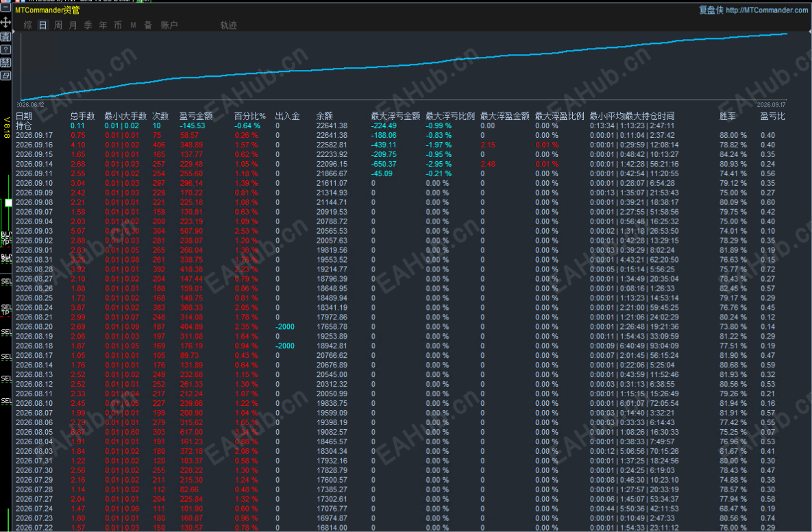The height and width of the screenshot is (532, 812).
Task: Click the 总手数 column header
Action: coord(83,116)
